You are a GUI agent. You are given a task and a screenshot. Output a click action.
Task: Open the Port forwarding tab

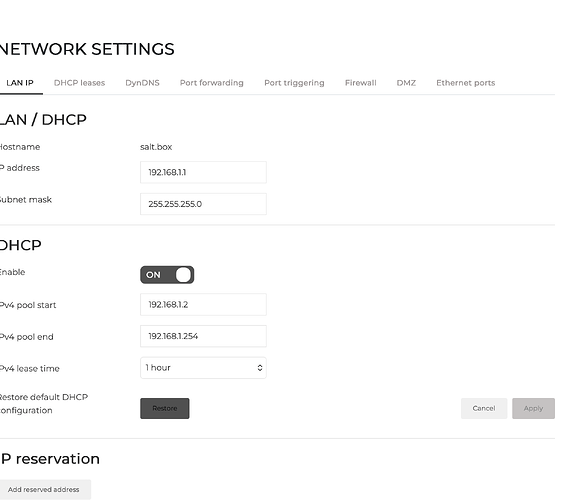212,83
